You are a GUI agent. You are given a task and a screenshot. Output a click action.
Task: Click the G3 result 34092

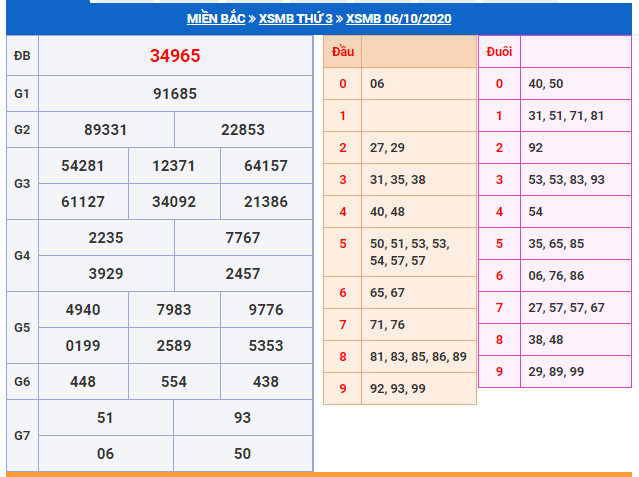pyautogui.click(x=174, y=202)
